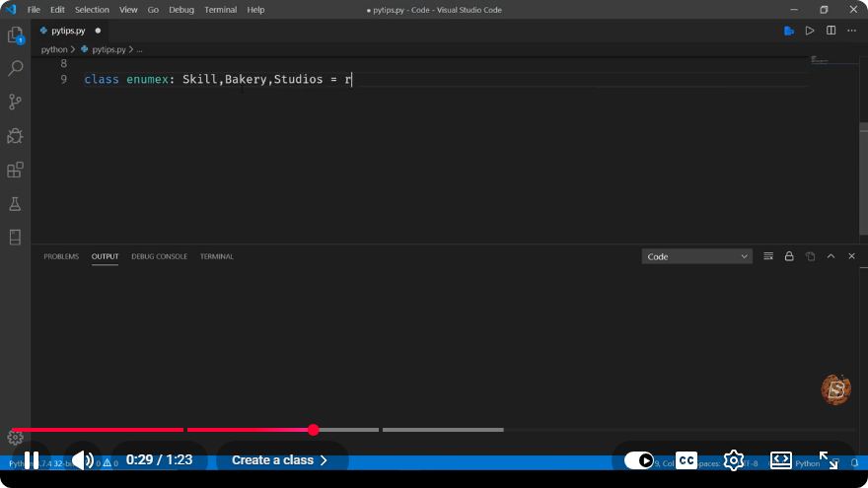Toggle closed captions CC
Image resolution: width=868 pixels, height=488 pixels.
coord(687,460)
